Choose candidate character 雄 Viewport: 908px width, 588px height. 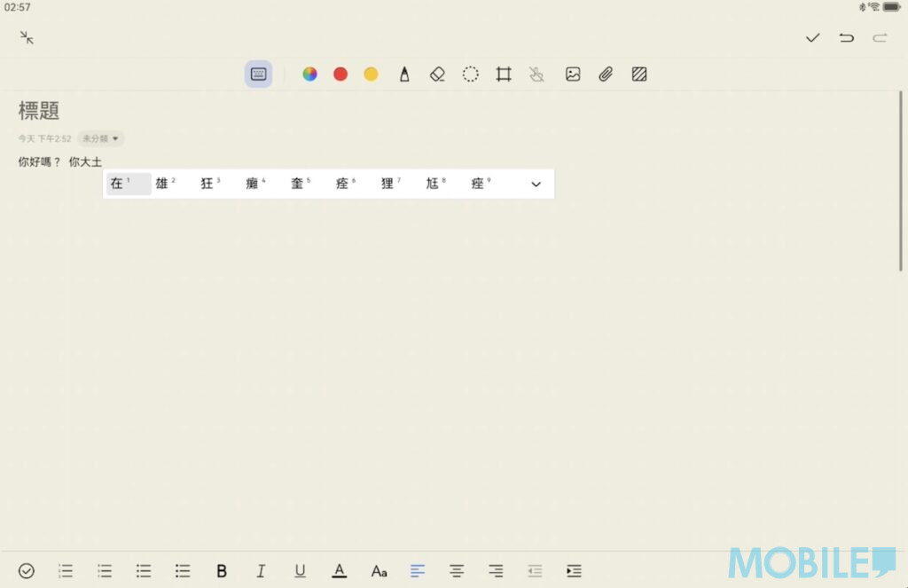[162, 184]
